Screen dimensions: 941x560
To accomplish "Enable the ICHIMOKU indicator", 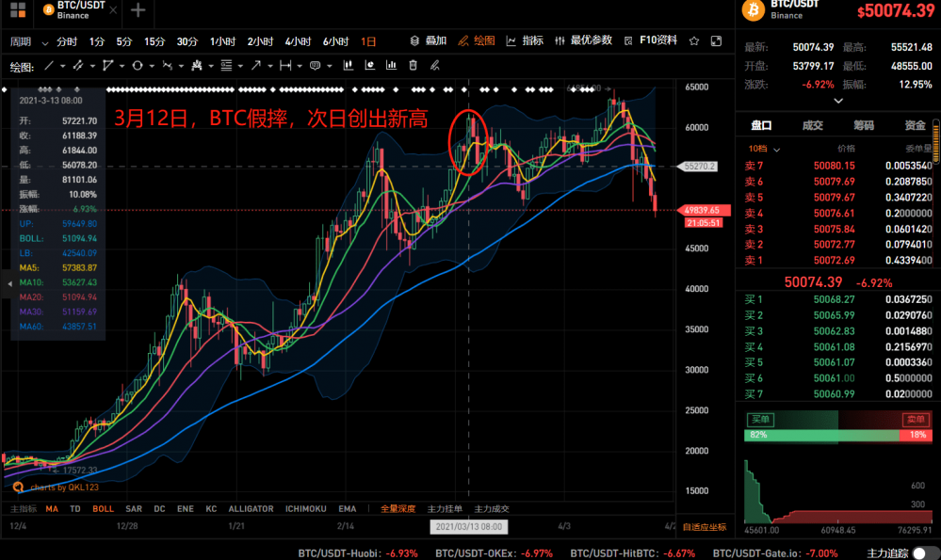I will point(305,508).
